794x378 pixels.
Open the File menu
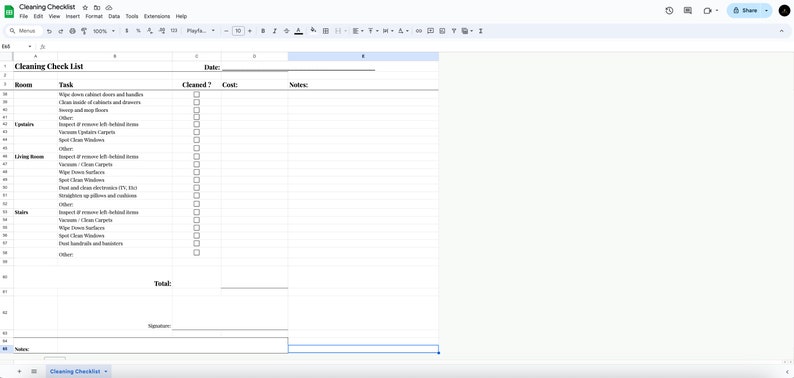point(23,16)
